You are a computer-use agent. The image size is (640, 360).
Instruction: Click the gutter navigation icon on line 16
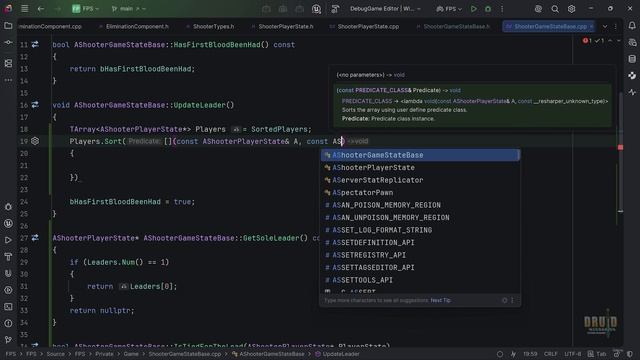35,105
